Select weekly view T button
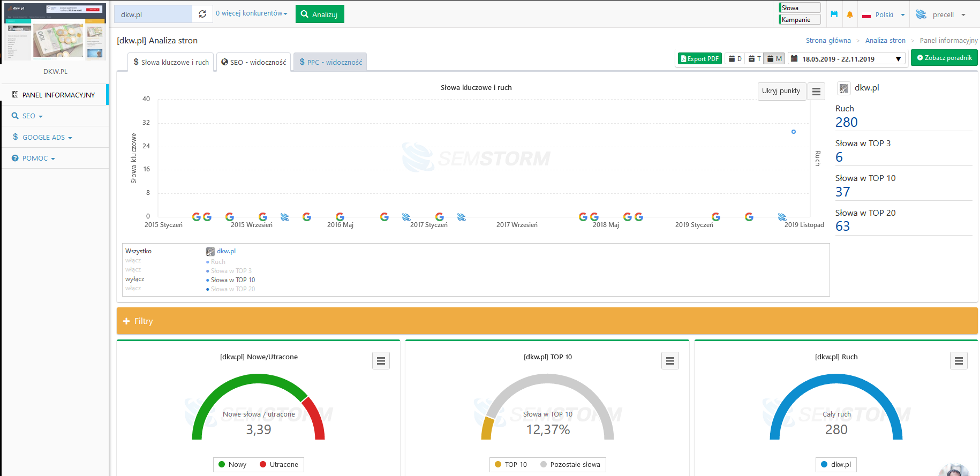The image size is (980, 476). (x=755, y=59)
